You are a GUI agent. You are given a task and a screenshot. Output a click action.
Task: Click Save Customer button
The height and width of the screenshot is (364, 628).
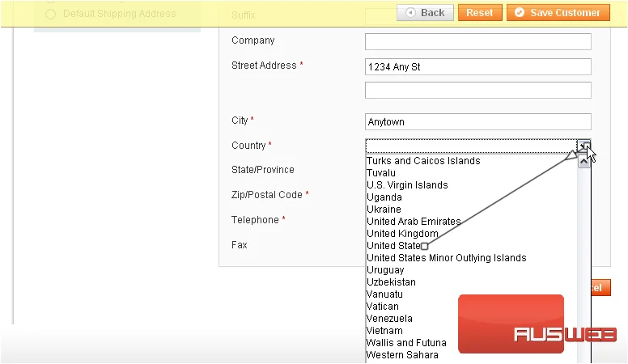[558, 13]
